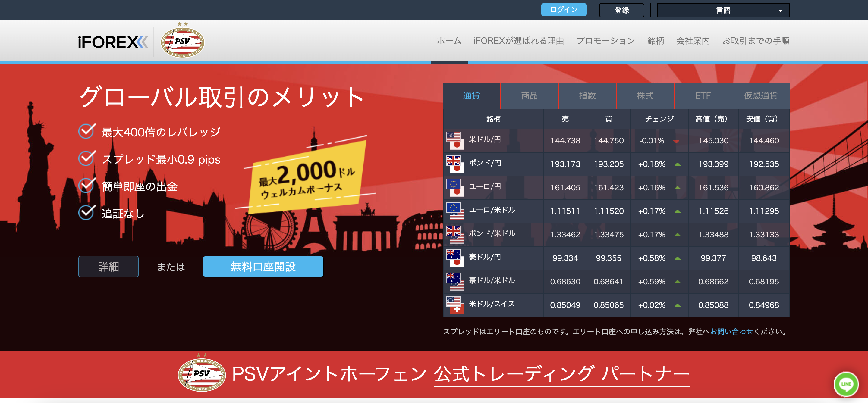Click the グローバル取引のメリット headline
The width and height of the screenshot is (868, 403).
222,97
